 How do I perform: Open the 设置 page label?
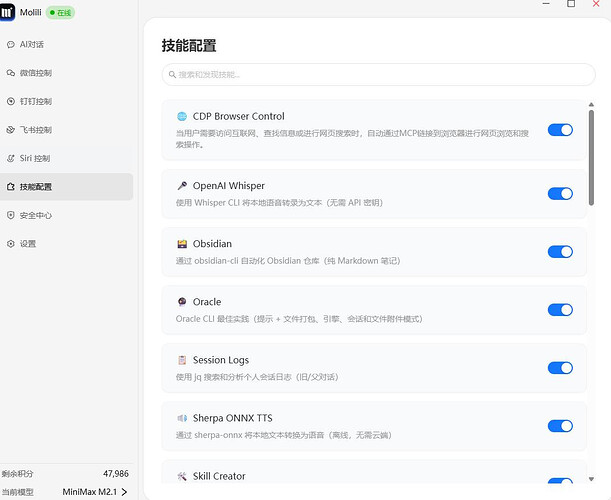point(28,244)
